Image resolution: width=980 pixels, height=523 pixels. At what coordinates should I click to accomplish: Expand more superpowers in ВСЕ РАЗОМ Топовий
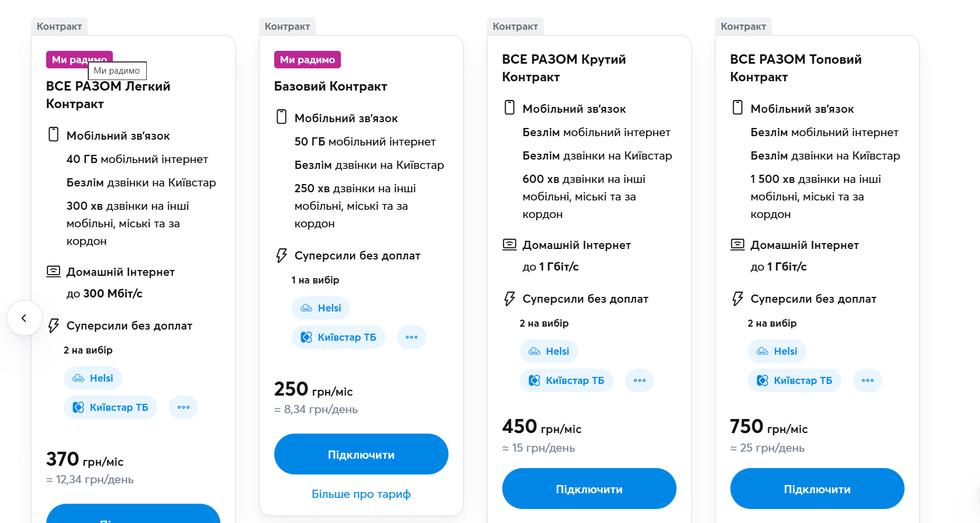pyautogui.click(x=868, y=380)
